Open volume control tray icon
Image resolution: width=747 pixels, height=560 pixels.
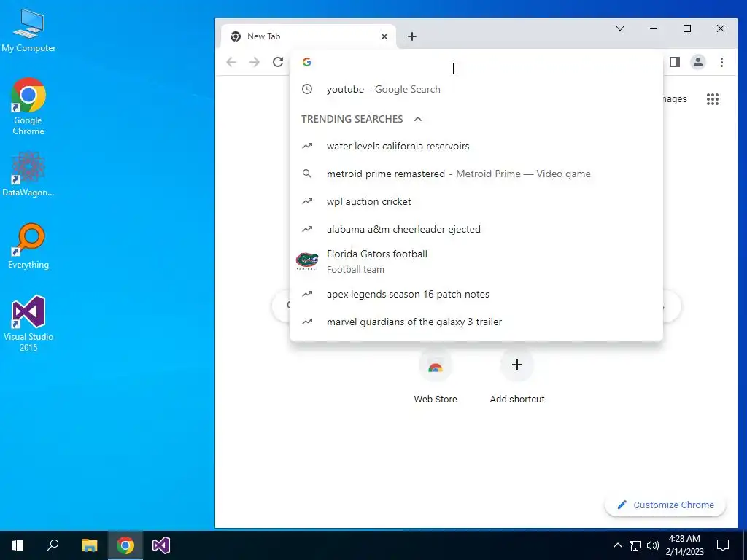tap(653, 545)
